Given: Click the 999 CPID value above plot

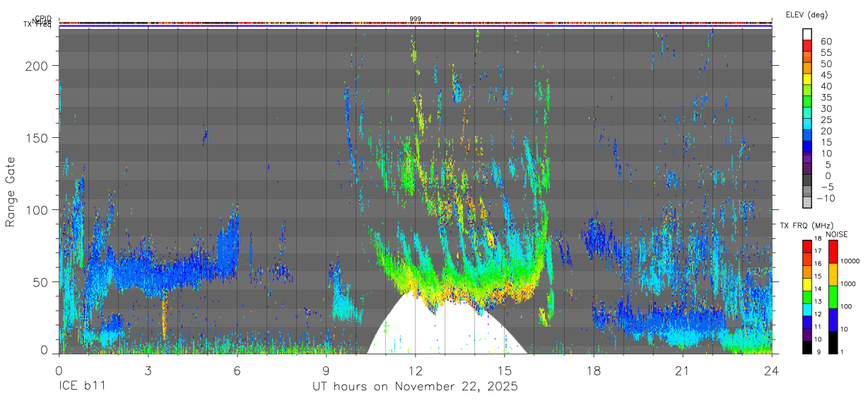Looking at the screenshot, I should pyautogui.click(x=416, y=18).
